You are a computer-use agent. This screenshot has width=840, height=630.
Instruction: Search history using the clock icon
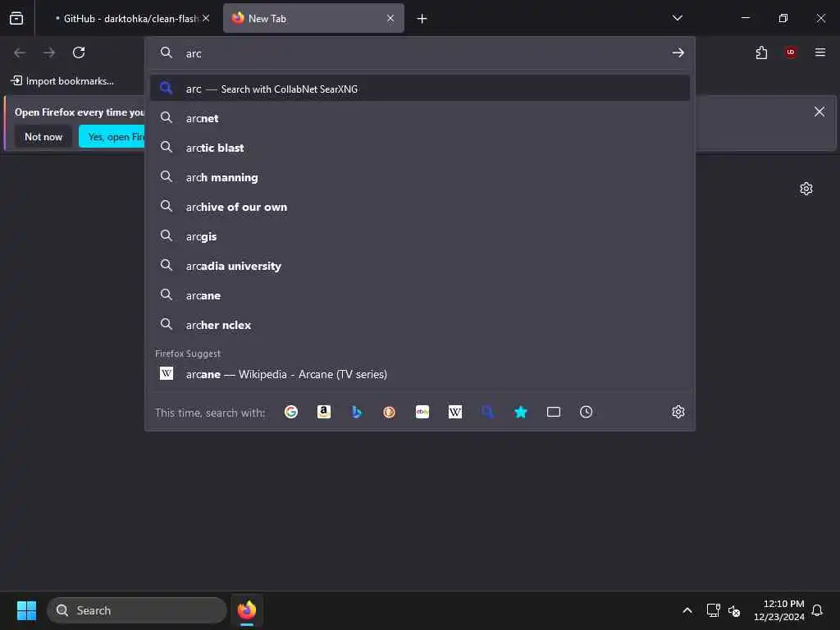click(586, 412)
